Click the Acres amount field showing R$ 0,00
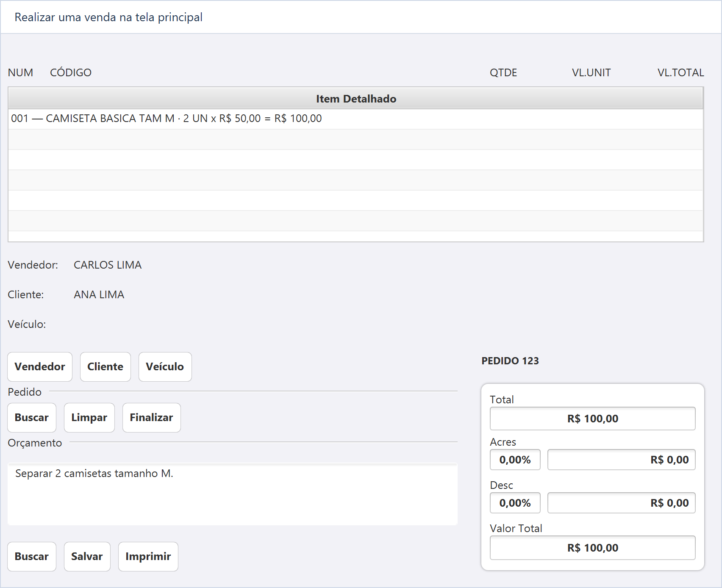 click(x=622, y=460)
